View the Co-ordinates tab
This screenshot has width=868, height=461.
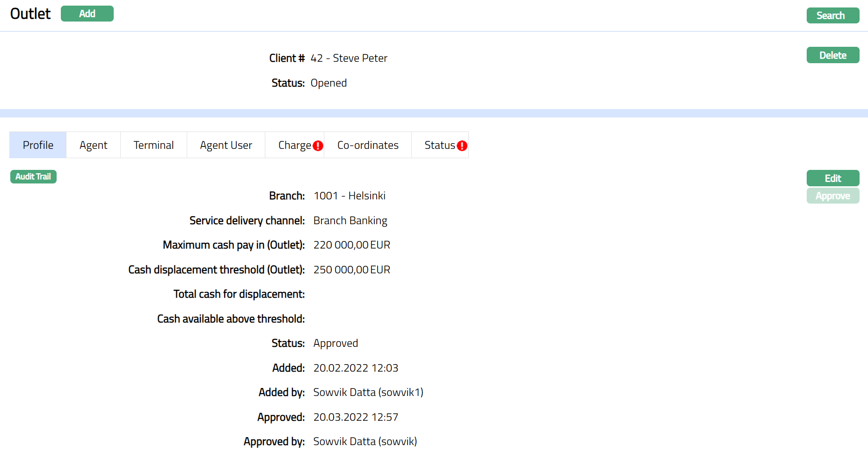coord(367,146)
